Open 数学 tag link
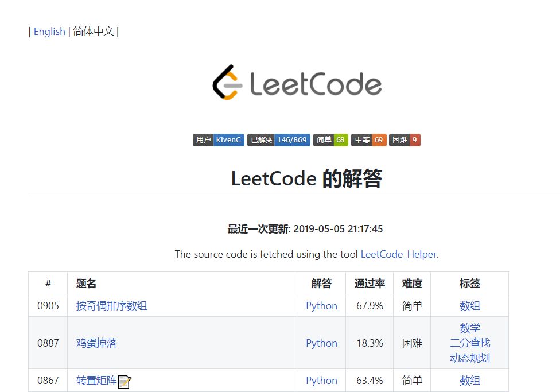Image resolution: width=560 pixels, height=392 pixels. pyautogui.click(x=470, y=328)
